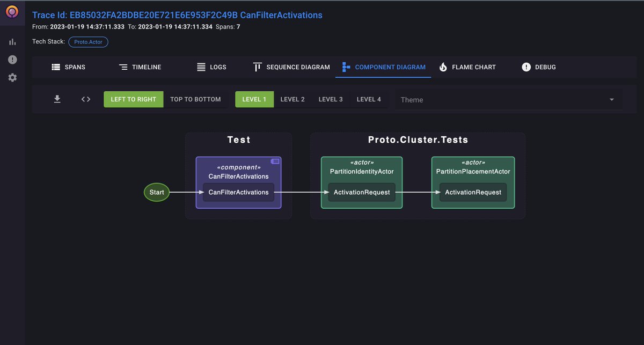Click the exclamation alerts icon in the sidebar
This screenshot has height=345, width=644.
[12, 60]
